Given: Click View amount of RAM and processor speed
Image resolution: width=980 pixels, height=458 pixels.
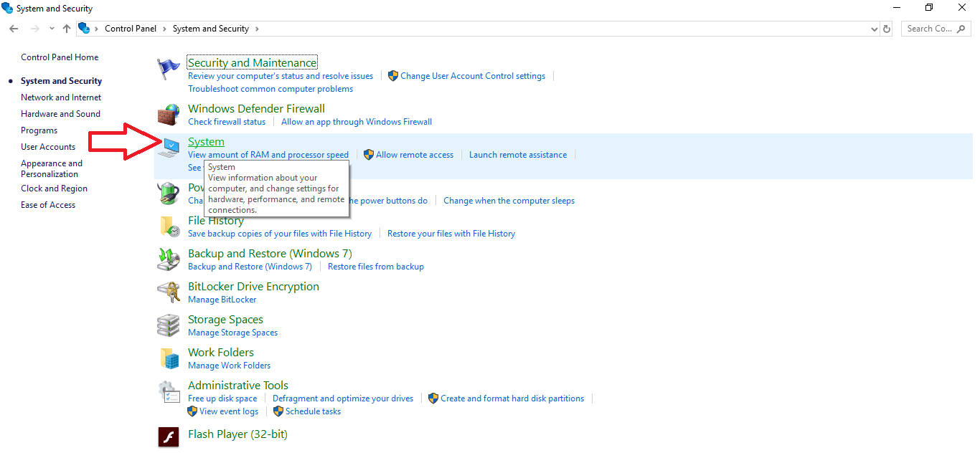Looking at the screenshot, I should pos(268,155).
